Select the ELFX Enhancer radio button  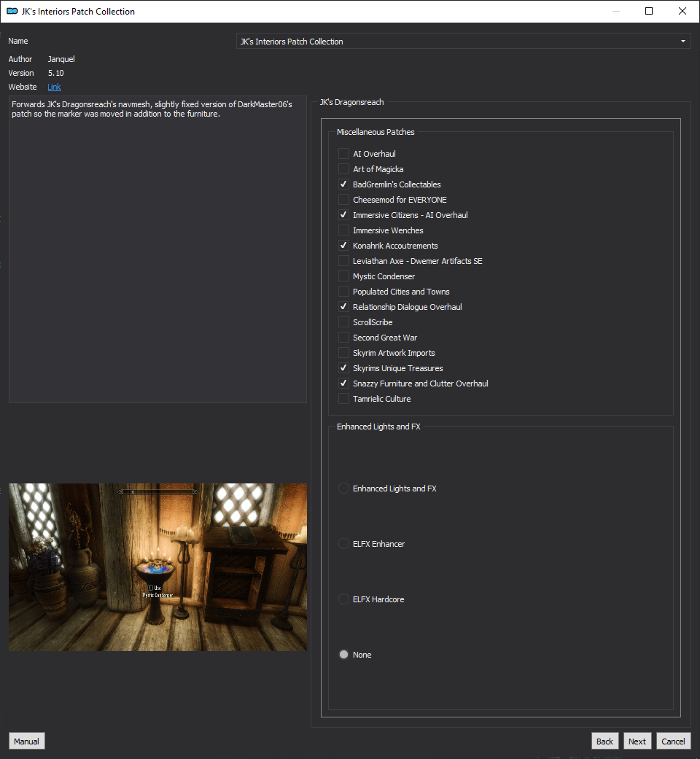tap(343, 544)
